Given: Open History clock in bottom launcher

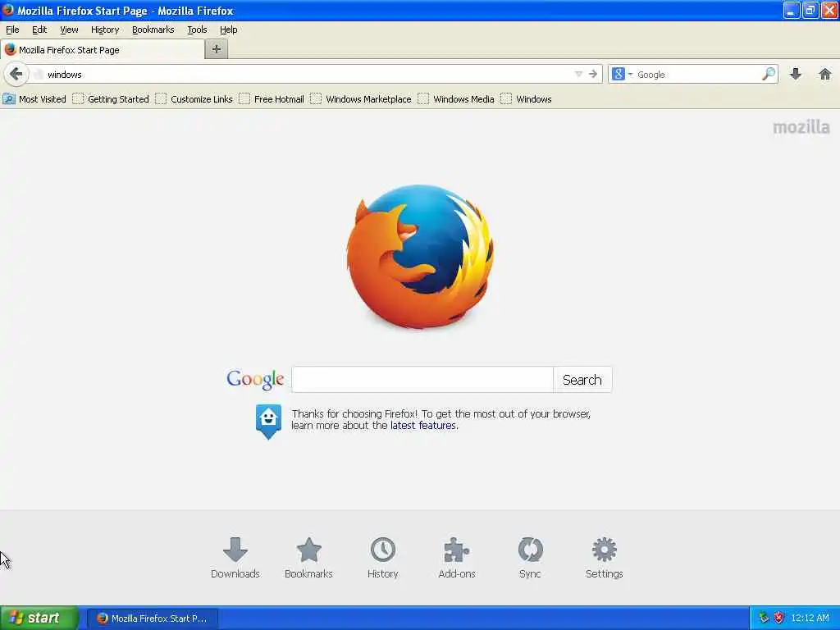Looking at the screenshot, I should click(382, 558).
